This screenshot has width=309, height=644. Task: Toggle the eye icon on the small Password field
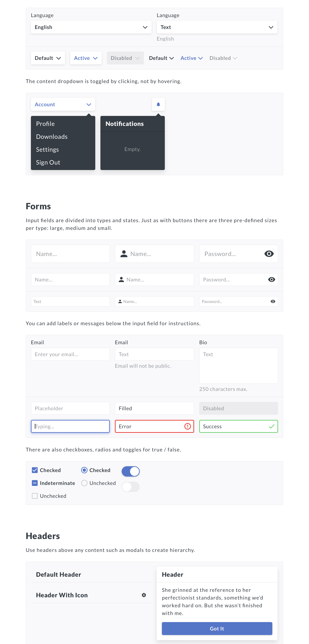273,301
